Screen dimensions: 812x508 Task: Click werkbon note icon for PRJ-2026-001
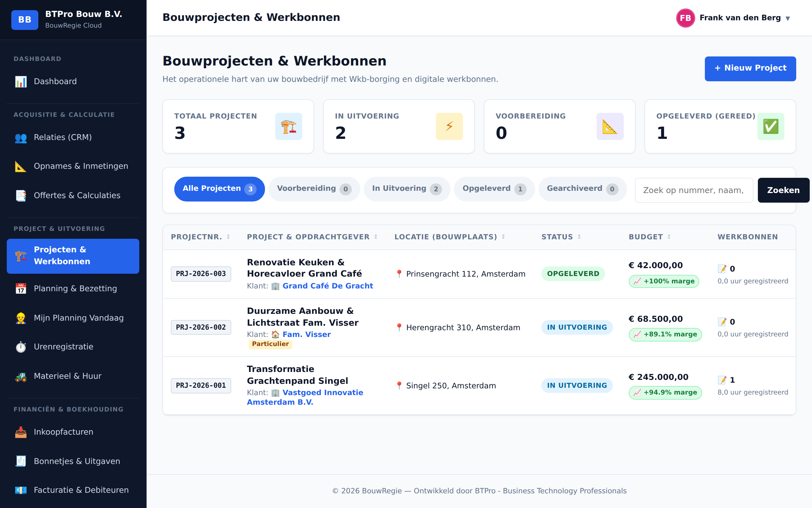coord(722,380)
